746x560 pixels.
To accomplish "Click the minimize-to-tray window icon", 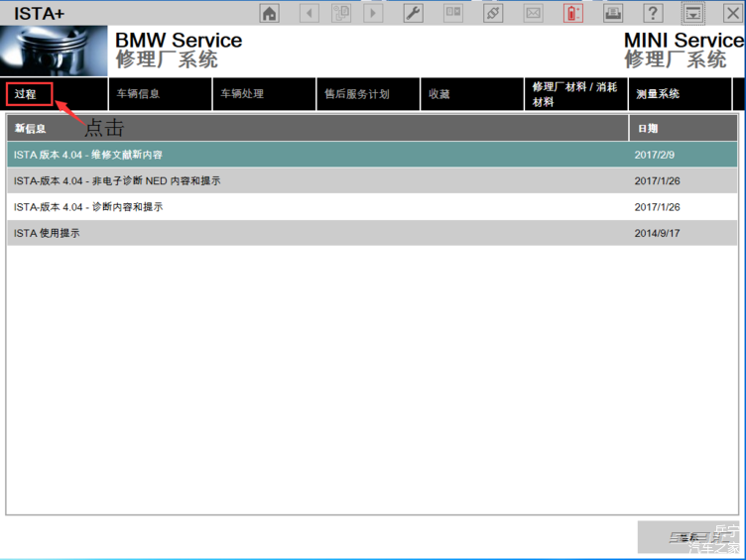I will pyautogui.click(x=692, y=13).
